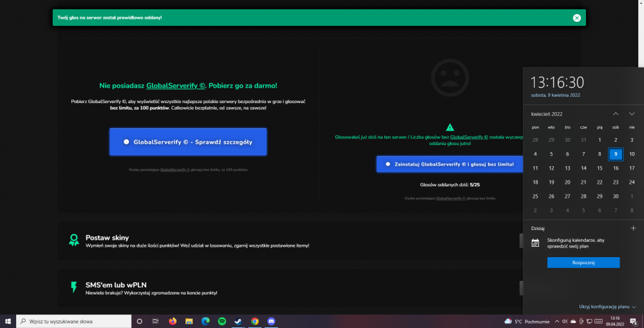
Task: Select April 24 in the calendar
Action: [x=632, y=182]
